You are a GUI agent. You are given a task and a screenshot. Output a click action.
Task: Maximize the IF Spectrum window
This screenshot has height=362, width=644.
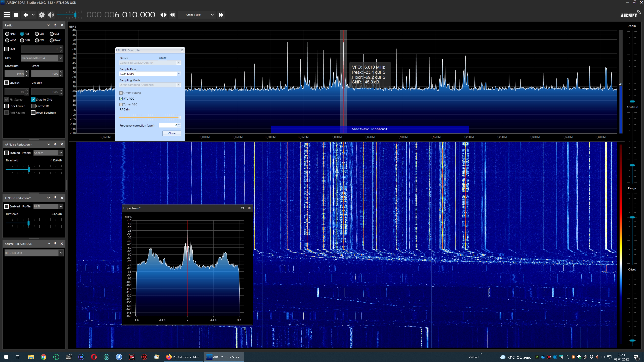242,208
